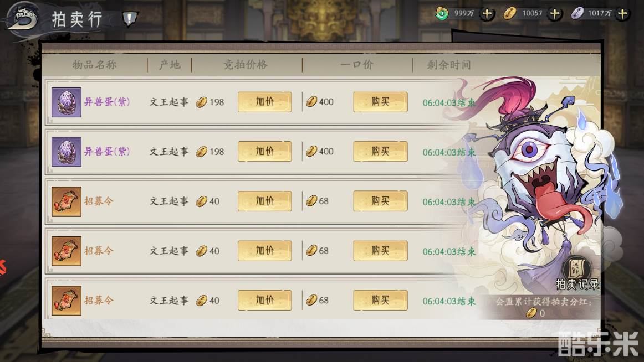Select the first purple 异兽蛋 egg icon
644x362 pixels.
67,102
